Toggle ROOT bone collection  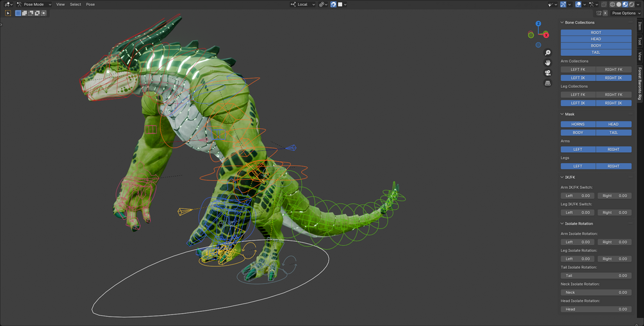point(596,33)
